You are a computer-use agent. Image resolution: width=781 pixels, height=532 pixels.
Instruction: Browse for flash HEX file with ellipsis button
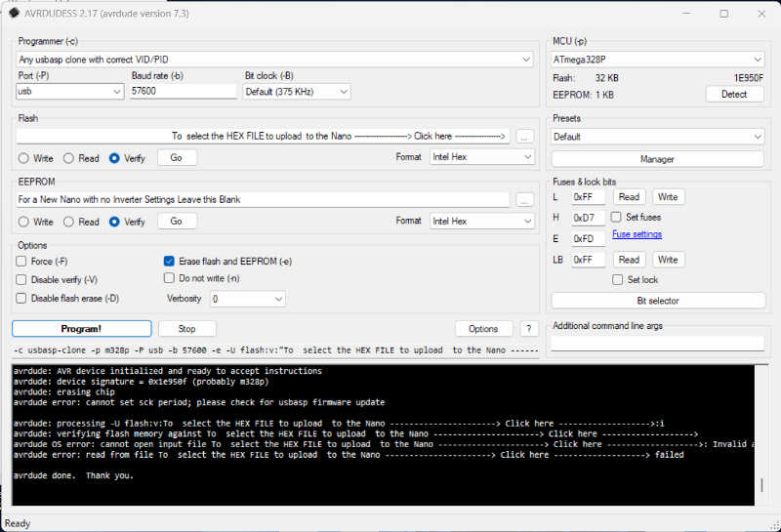(x=525, y=137)
